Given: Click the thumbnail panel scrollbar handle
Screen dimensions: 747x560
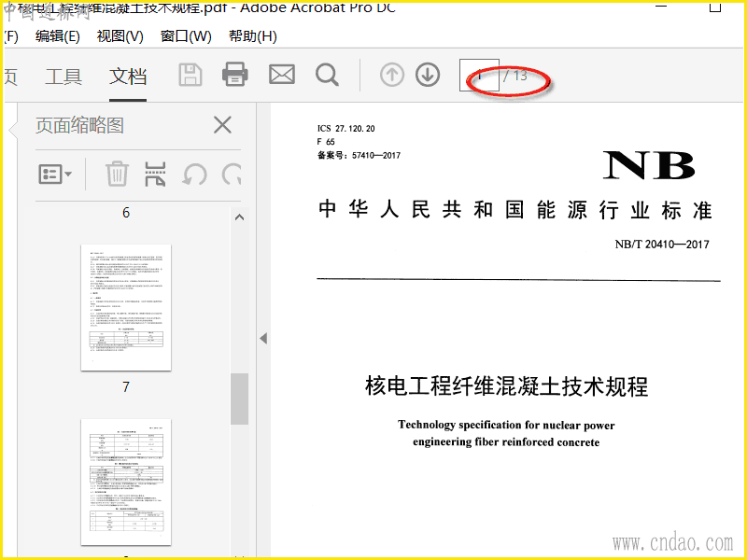Looking at the screenshot, I should [240, 399].
